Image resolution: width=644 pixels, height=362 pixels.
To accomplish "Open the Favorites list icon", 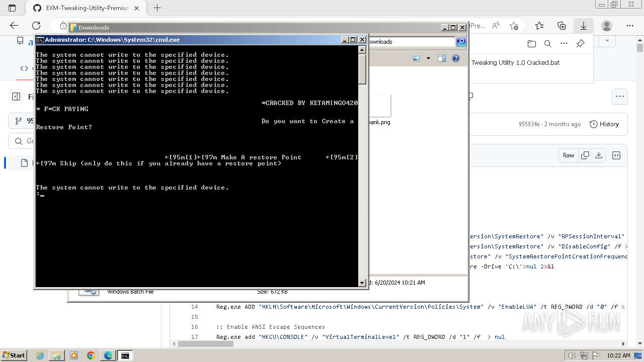I will pyautogui.click(x=539, y=26).
